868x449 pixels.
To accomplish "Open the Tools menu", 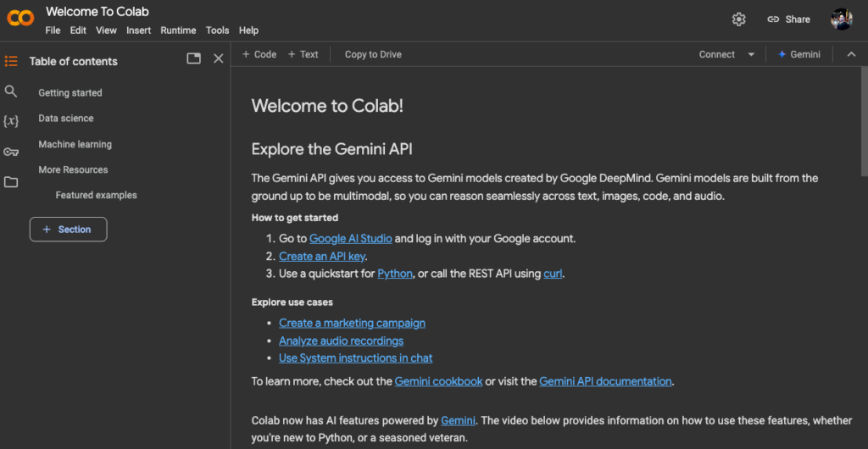I will coord(218,30).
